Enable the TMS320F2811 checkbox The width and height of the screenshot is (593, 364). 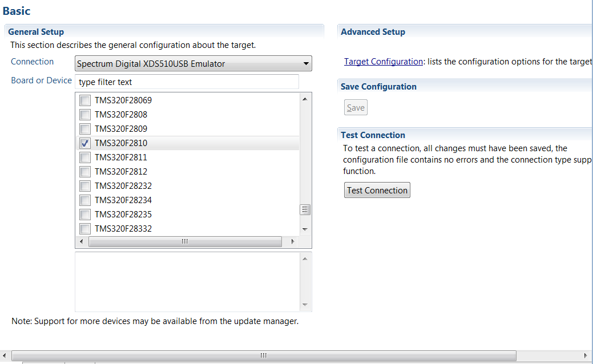[84, 157]
